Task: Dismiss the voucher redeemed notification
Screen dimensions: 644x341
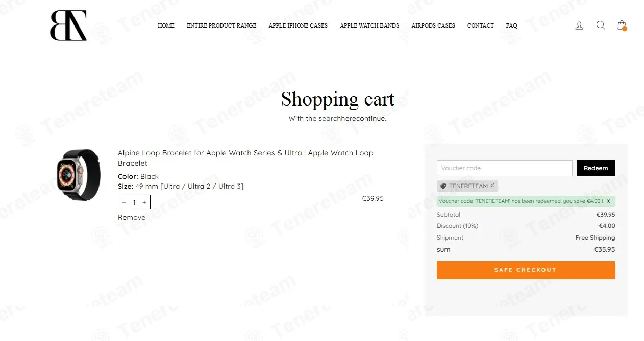Action: [x=608, y=201]
